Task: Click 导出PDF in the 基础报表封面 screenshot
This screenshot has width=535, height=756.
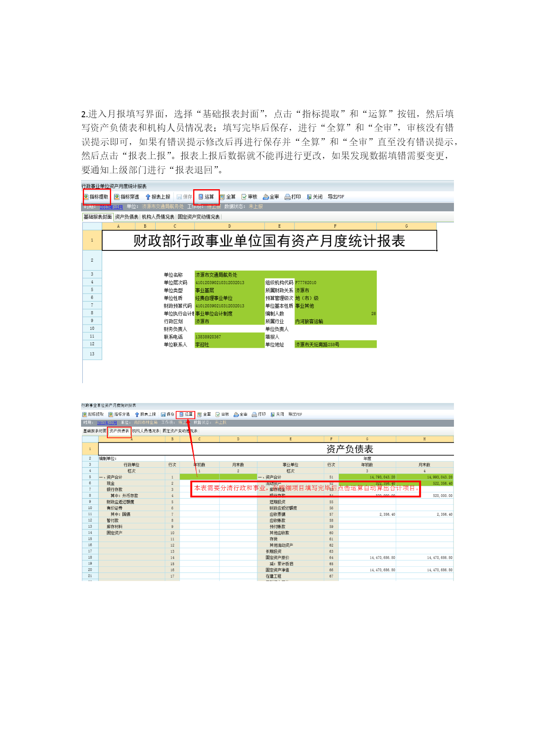Action: 336,197
